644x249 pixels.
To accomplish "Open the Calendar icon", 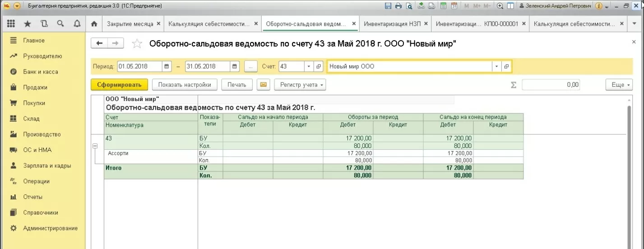I will 454,6.
